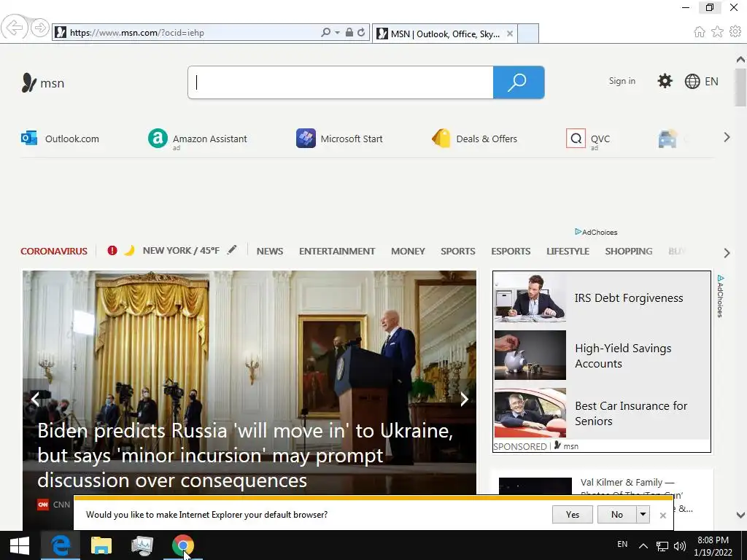Refresh the page with the reload icon
The width and height of the screenshot is (747, 560).
coord(361,32)
